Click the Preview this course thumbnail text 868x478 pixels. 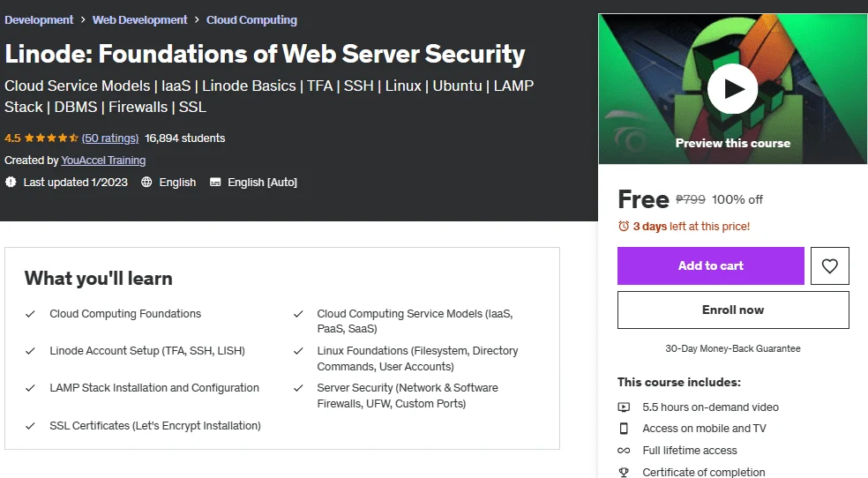pos(732,143)
